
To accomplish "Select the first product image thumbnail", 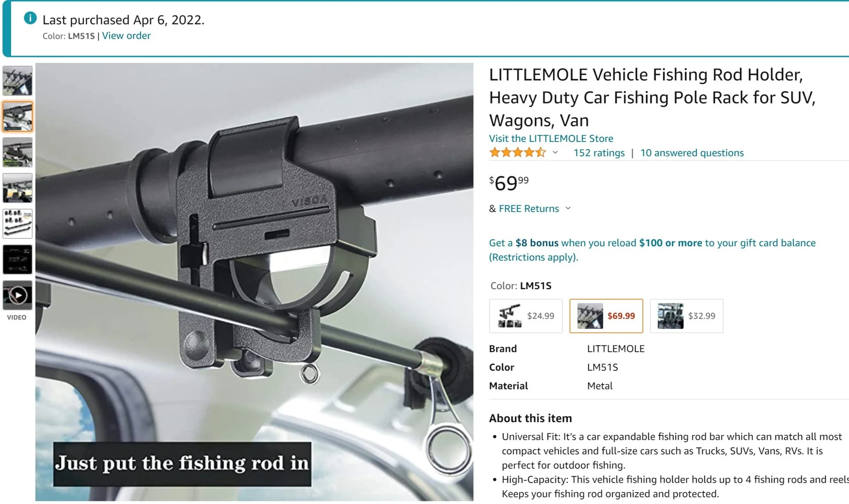I will pos(18,81).
